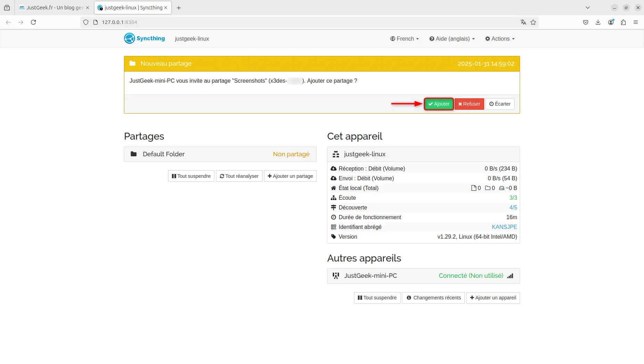The height and width of the screenshot is (364, 644).
Task: Click the Syncthing logo in navbar
Action: click(x=145, y=39)
